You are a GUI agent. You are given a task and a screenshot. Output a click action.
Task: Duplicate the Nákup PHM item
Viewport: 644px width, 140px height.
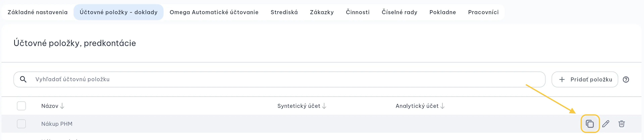coord(590,124)
